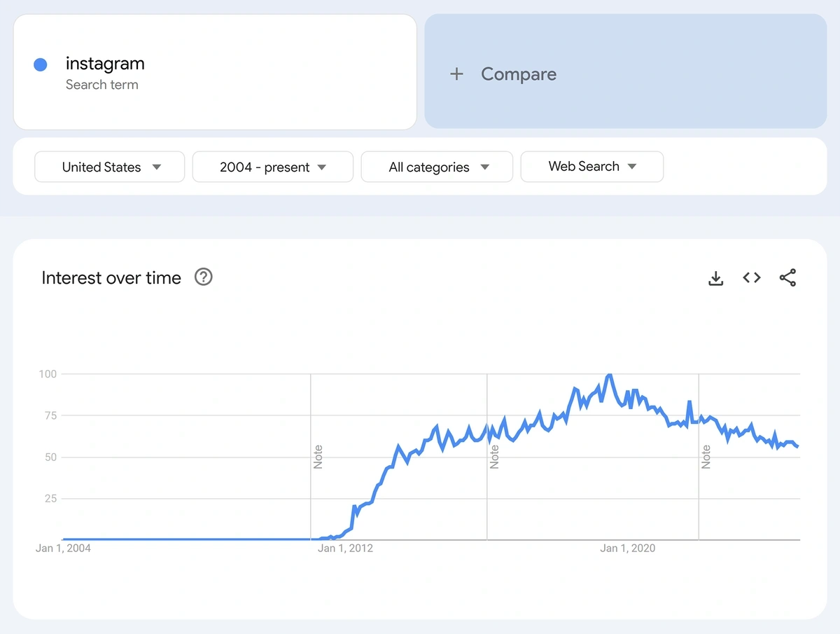The width and height of the screenshot is (840, 634).
Task: Click the middle Note marker on chart
Action: [x=495, y=457]
